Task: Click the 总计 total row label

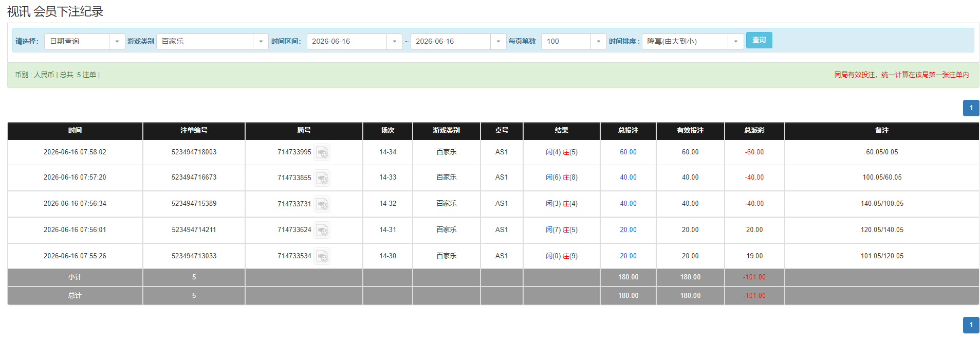Action: [x=75, y=296]
